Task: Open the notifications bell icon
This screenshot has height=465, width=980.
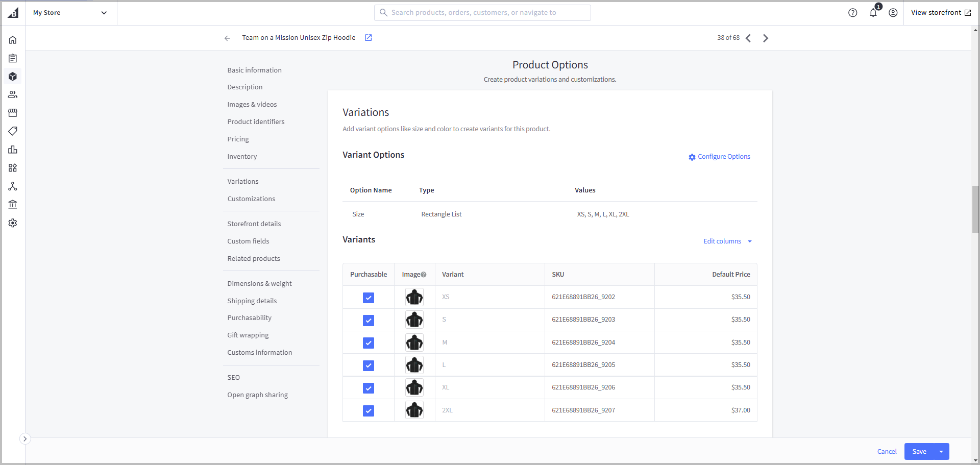Action: (x=873, y=13)
